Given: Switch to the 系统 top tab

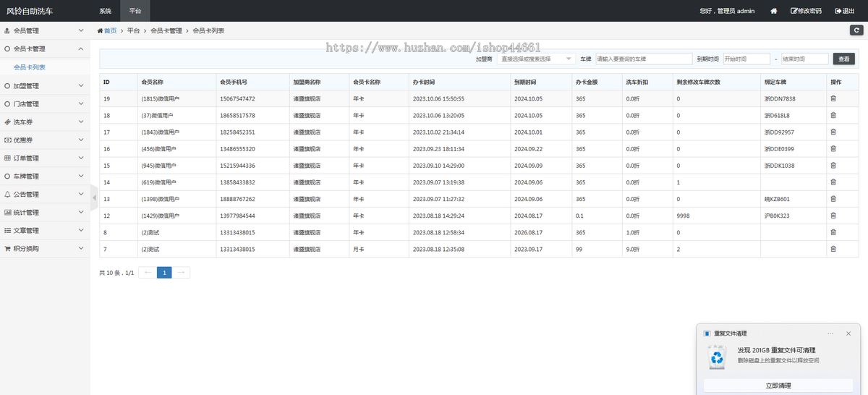Looking at the screenshot, I should (x=105, y=11).
